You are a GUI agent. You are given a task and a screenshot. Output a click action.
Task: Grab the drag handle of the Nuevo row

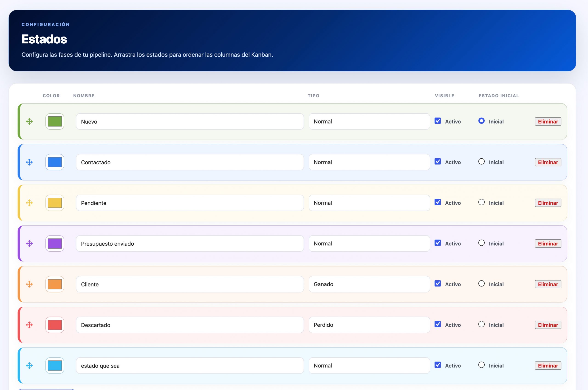[29, 122]
